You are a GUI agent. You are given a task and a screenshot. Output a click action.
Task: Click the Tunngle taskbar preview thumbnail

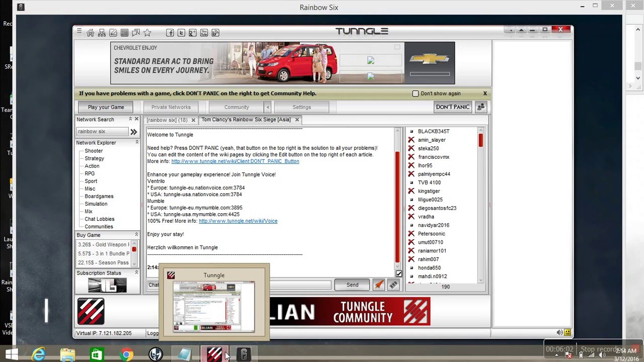point(214,307)
